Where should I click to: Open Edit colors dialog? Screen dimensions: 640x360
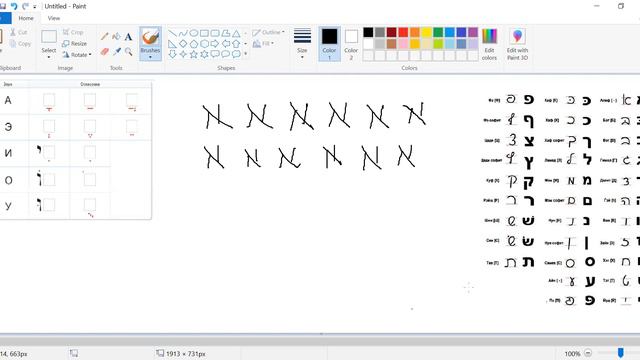489,44
